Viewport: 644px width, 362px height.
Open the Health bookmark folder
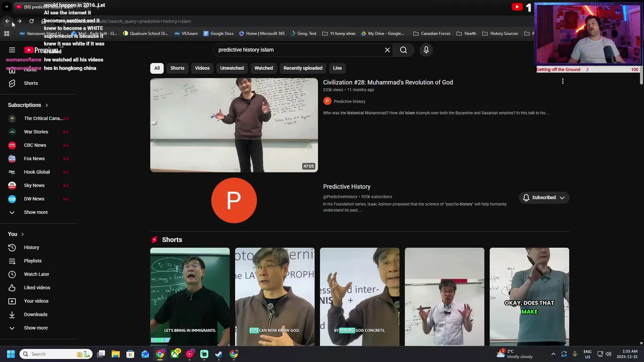pos(466,34)
